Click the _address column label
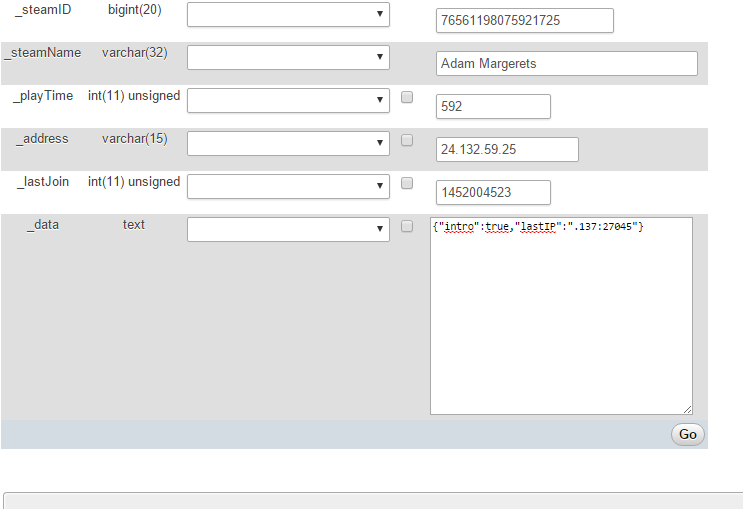Image resolution: width=743 pixels, height=509 pixels. pos(43,139)
